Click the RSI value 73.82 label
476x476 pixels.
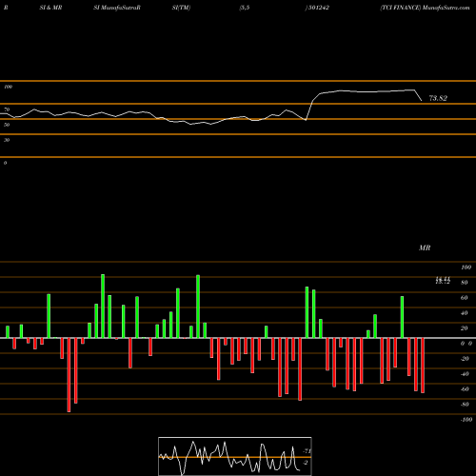tap(438, 98)
